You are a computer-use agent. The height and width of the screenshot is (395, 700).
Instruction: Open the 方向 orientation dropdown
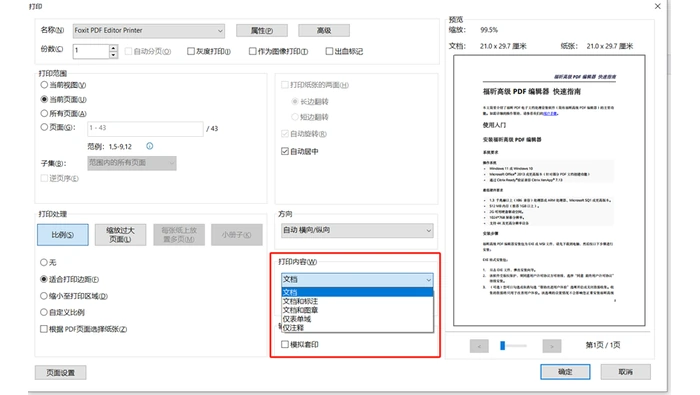pyautogui.click(x=357, y=230)
